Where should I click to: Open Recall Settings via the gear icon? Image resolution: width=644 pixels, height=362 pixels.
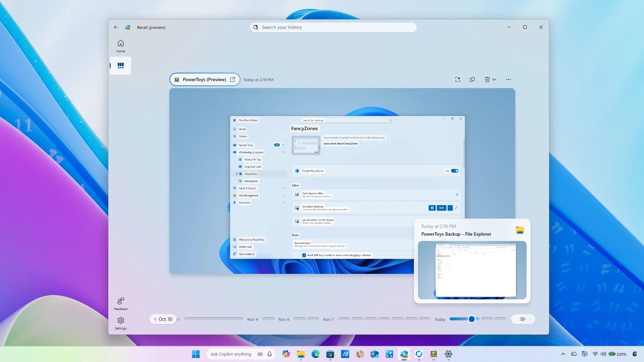click(120, 323)
